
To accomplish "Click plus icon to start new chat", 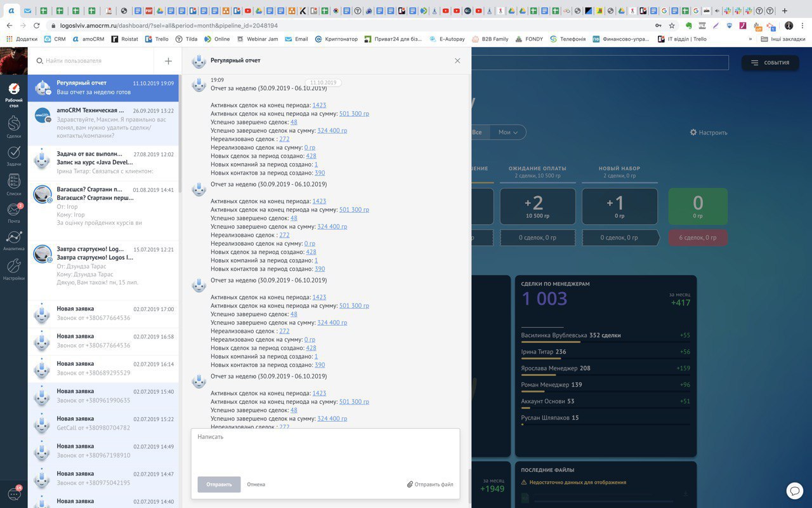I will coord(168,61).
